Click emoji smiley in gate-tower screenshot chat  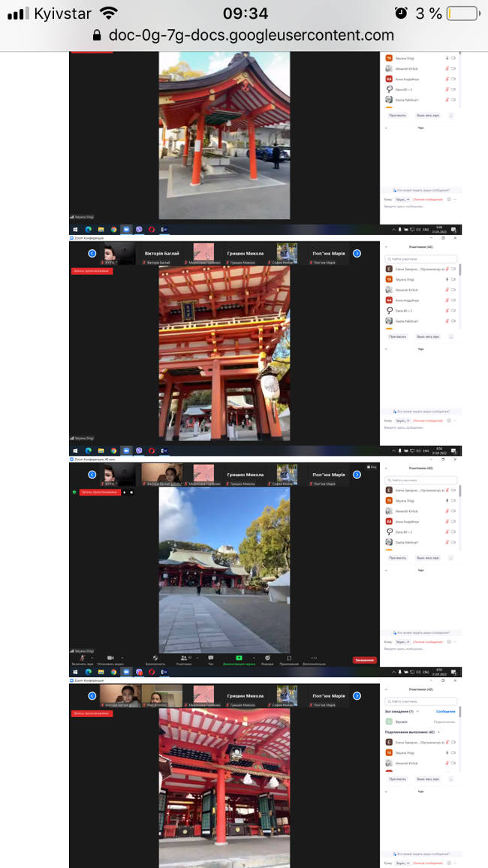(x=449, y=420)
